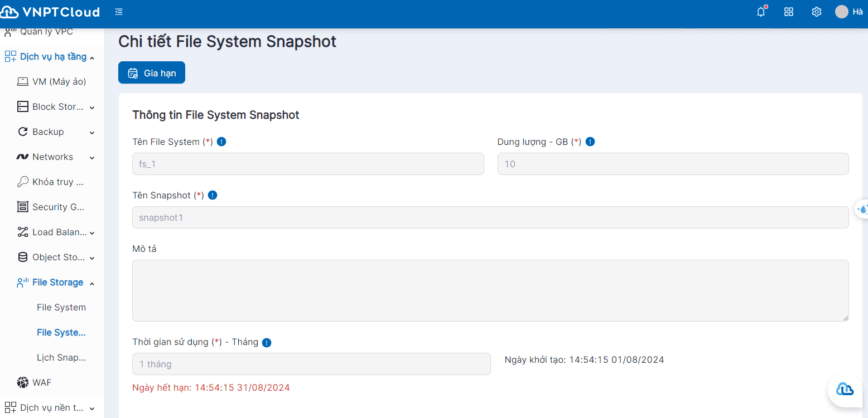Open Quản lý VPC menu item

[x=46, y=32]
